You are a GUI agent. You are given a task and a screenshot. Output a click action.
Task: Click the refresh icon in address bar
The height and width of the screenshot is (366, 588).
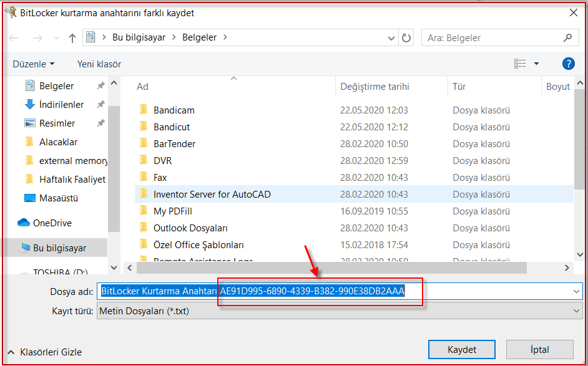click(406, 38)
